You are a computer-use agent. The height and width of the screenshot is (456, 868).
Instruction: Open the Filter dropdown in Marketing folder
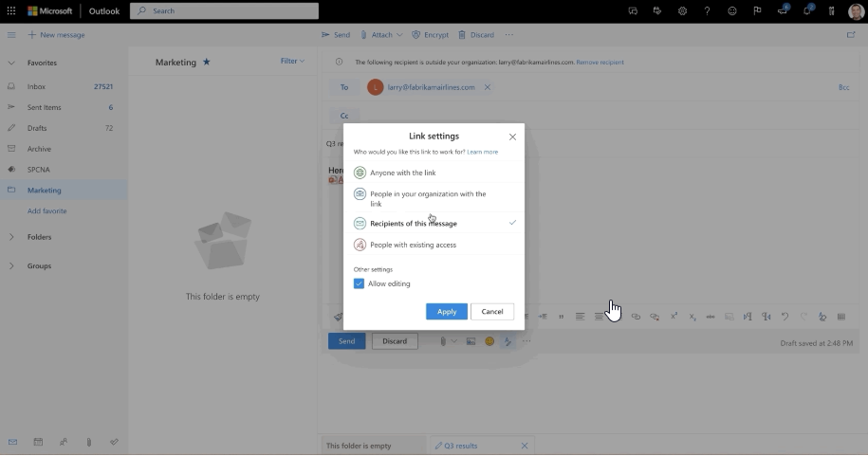292,61
